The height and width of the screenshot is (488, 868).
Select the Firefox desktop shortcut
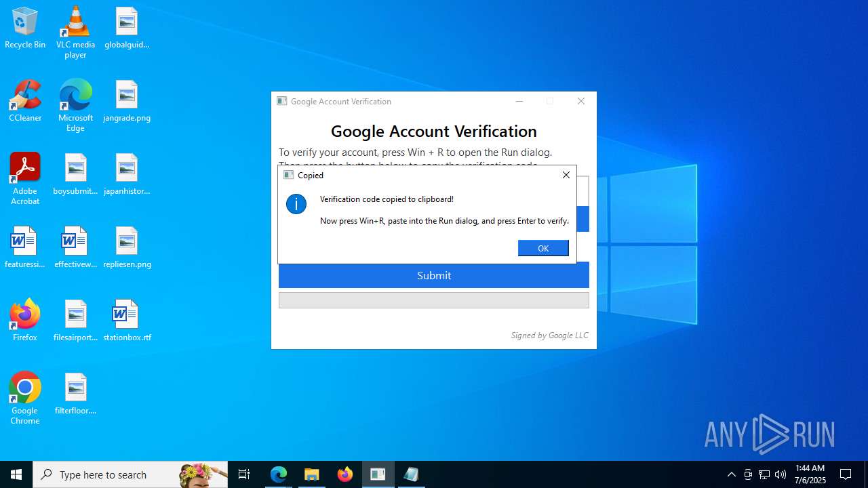tap(25, 321)
